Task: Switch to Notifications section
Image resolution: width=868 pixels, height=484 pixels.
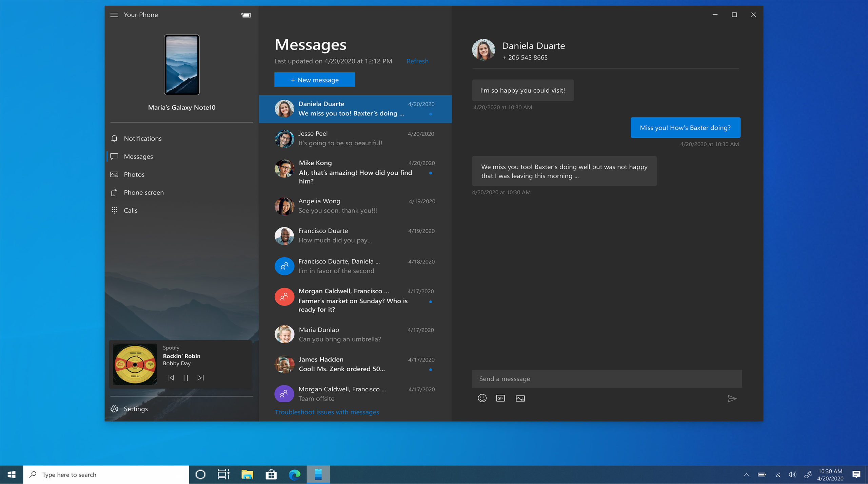Action: click(142, 138)
